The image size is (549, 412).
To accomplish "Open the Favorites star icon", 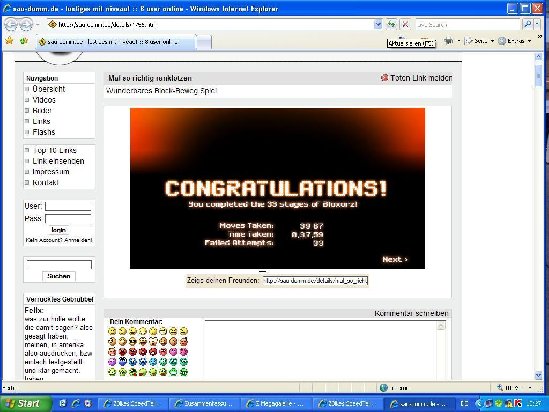I will point(9,41).
